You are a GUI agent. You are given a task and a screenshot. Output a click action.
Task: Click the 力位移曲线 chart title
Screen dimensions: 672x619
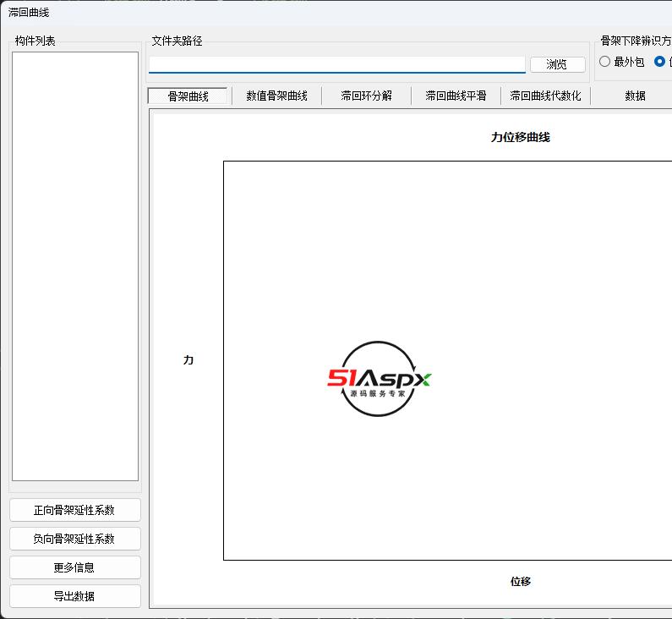click(521, 137)
